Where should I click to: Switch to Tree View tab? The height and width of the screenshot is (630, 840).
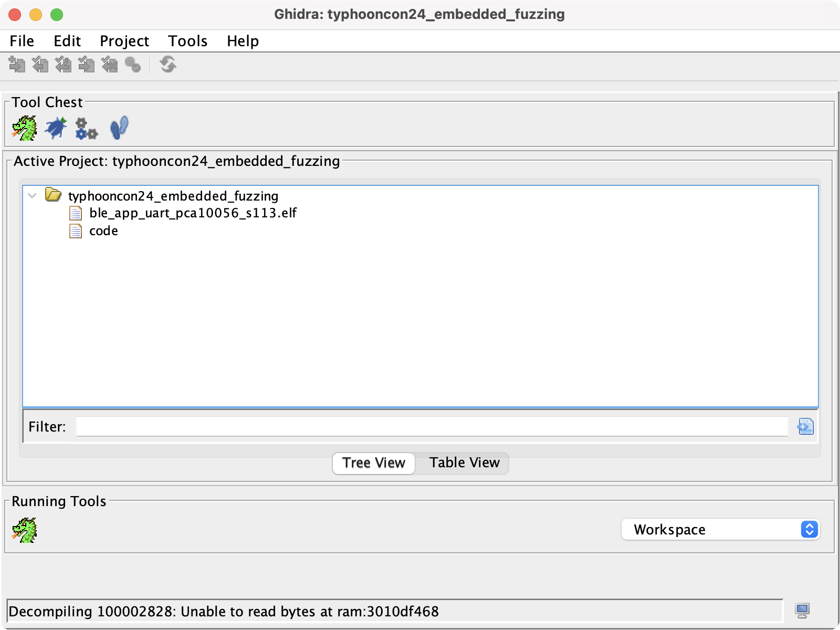pyautogui.click(x=374, y=463)
